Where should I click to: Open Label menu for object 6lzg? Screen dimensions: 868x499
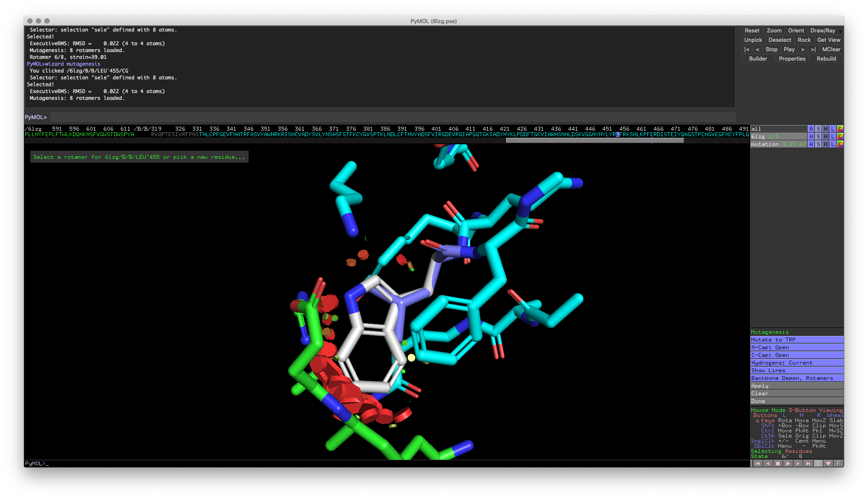coord(833,137)
